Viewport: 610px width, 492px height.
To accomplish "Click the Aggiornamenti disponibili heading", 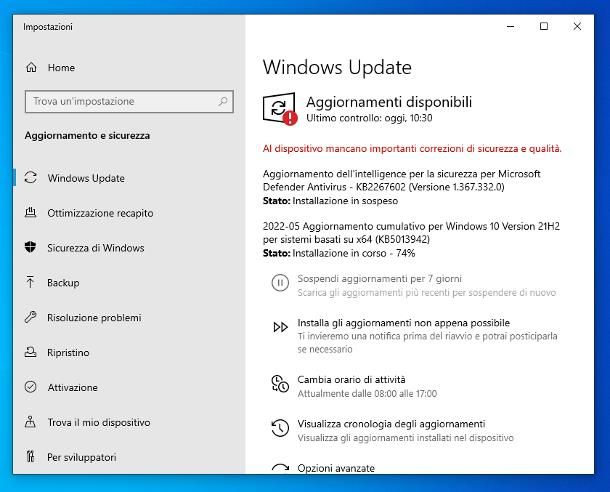I will 389,102.
